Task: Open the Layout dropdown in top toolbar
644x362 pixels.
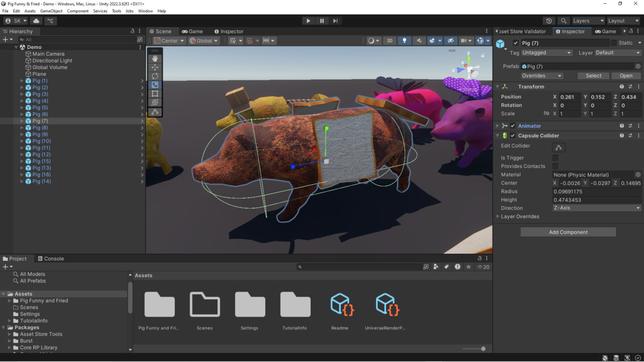Action: (623, 21)
